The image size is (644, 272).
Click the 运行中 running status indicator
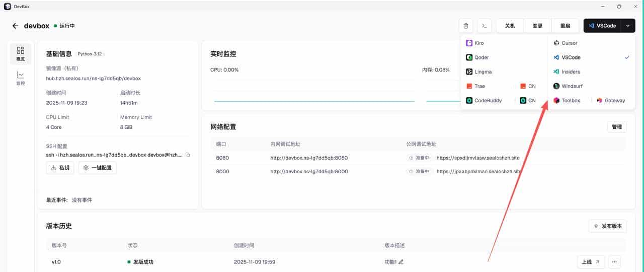click(64, 26)
